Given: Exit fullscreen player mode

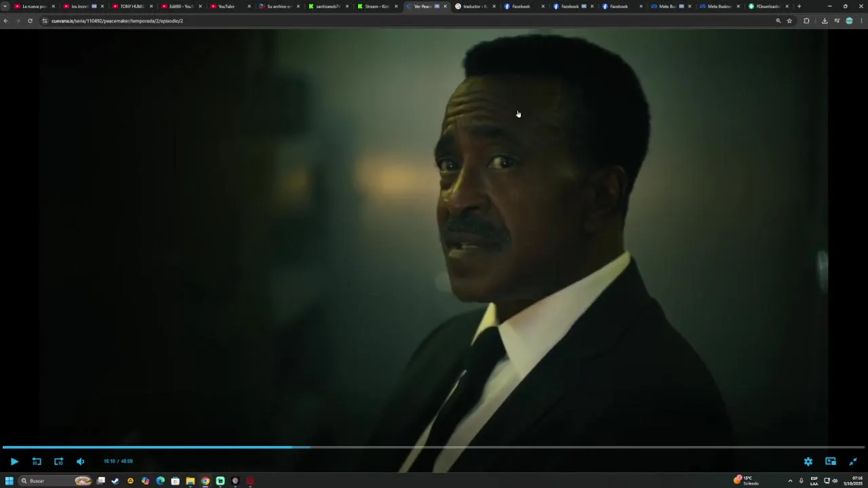Looking at the screenshot, I should point(853,462).
